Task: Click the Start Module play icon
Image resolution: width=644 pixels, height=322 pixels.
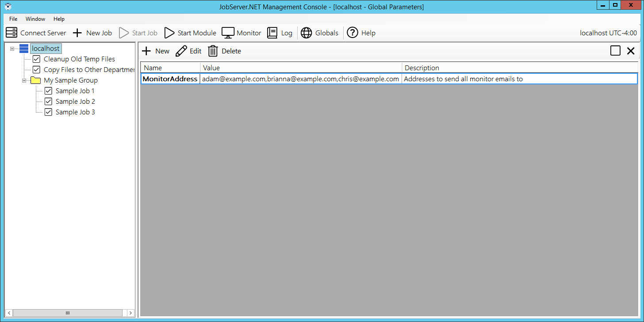Action: click(169, 33)
